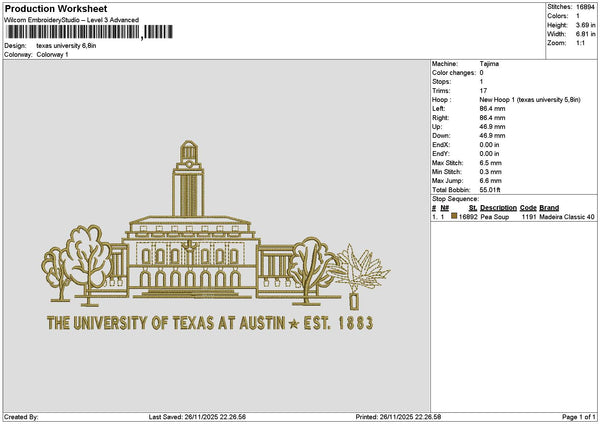Image resolution: width=600 pixels, height=424 pixels.
Task: Click the barcode in the worksheet header
Action: click(89, 32)
